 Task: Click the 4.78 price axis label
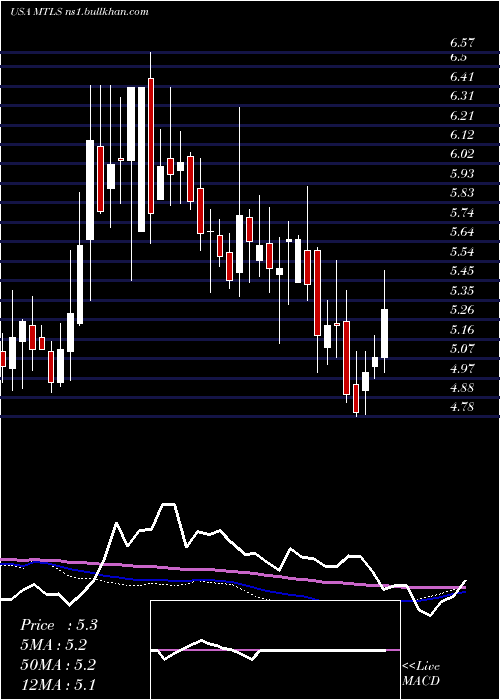(462, 407)
